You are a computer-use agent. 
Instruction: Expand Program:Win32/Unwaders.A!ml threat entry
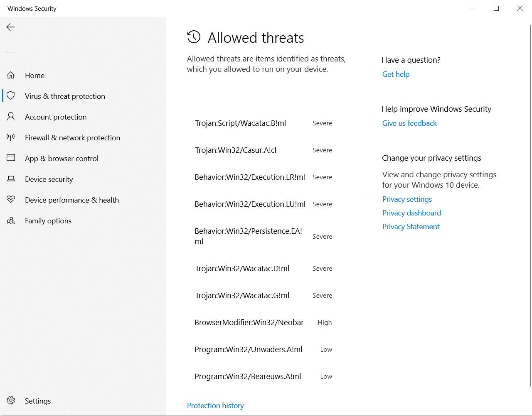pos(264,350)
